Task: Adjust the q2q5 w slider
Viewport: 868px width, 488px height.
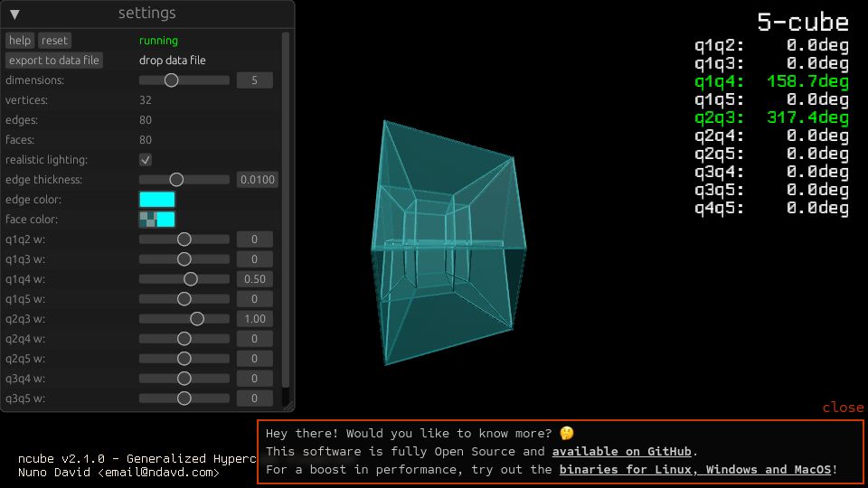Action: click(x=184, y=359)
